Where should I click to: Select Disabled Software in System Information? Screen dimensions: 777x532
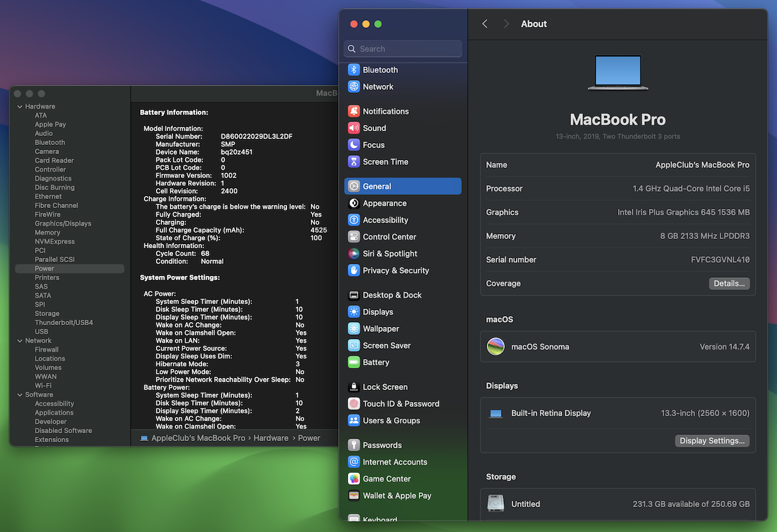point(63,431)
